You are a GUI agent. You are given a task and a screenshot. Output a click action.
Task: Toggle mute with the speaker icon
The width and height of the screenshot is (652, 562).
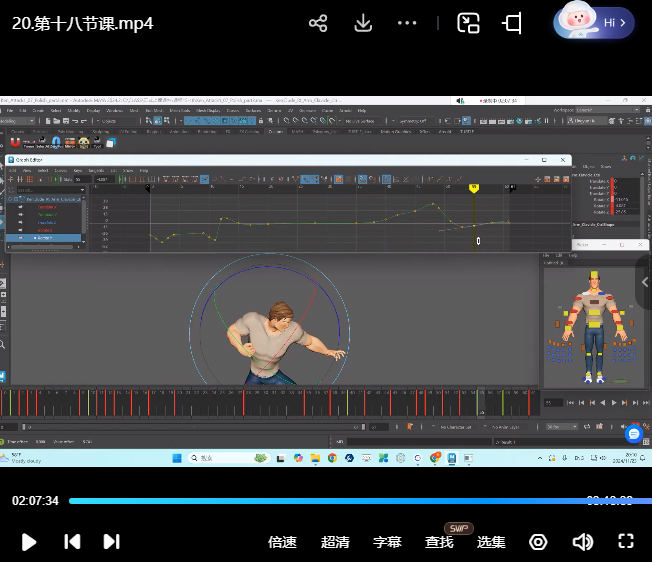(582, 542)
